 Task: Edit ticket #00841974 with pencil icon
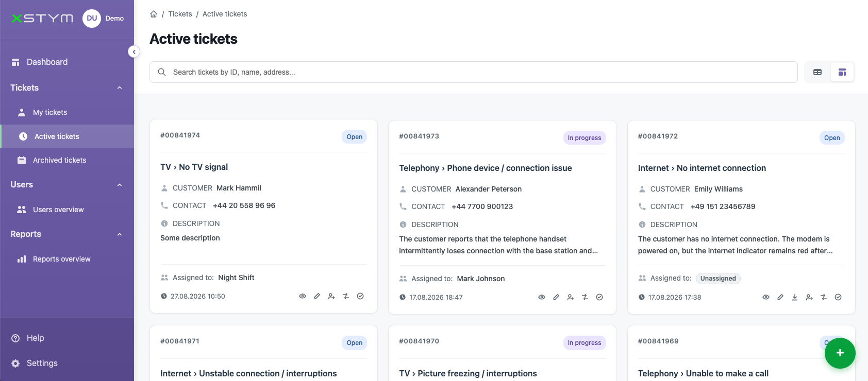[317, 296]
